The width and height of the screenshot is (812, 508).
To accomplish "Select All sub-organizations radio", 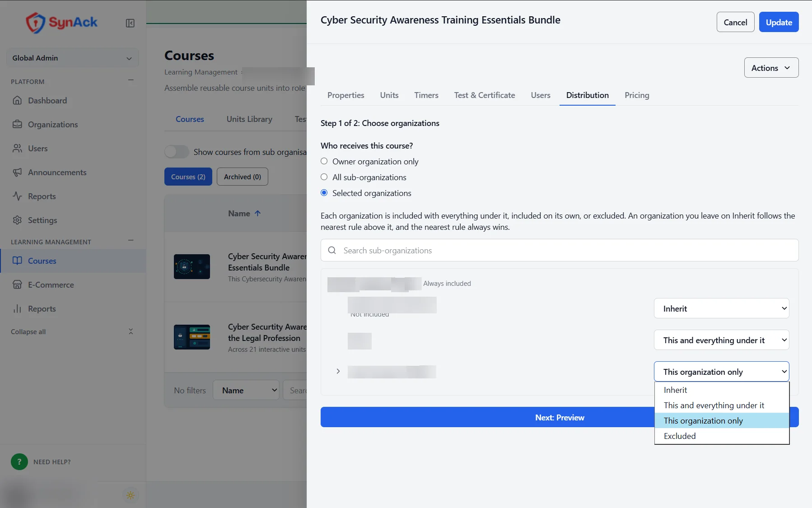I will tap(324, 177).
